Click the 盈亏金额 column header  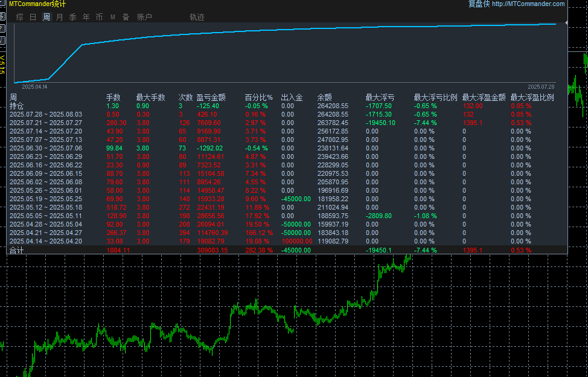click(x=211, y=97)
